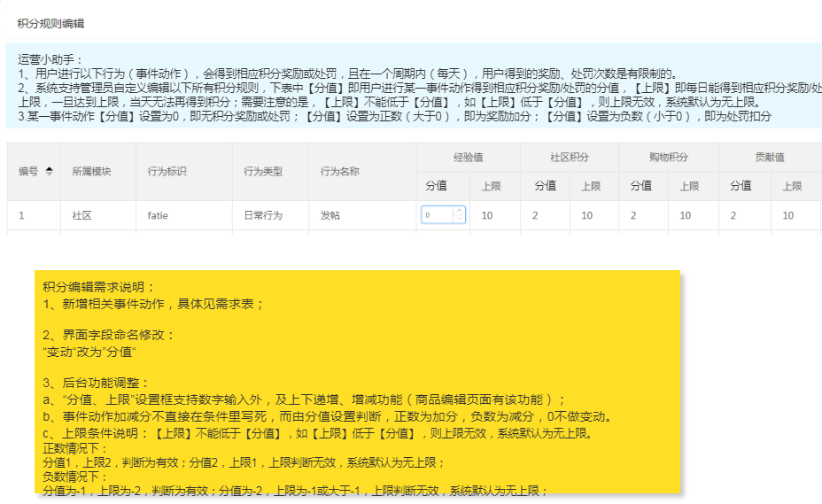Viewport: 822px width, 504px height.
Task: Select the 行为名称 column header
Action: click(340, 171)
